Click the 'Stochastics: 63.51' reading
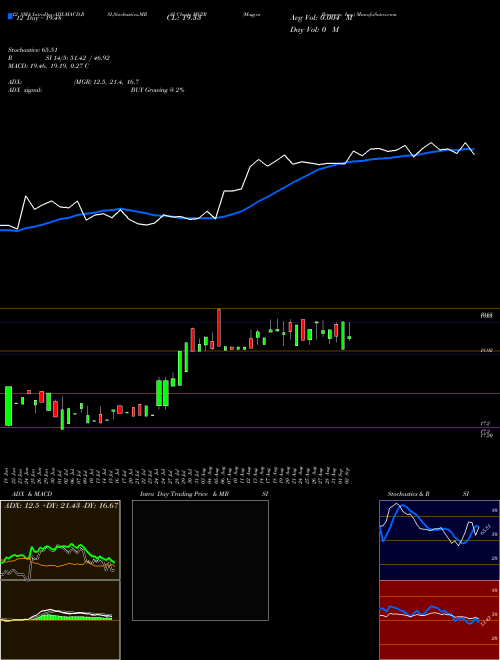This screenshot has width=500, height=660. pyautogui.click(x=32, y=50)
